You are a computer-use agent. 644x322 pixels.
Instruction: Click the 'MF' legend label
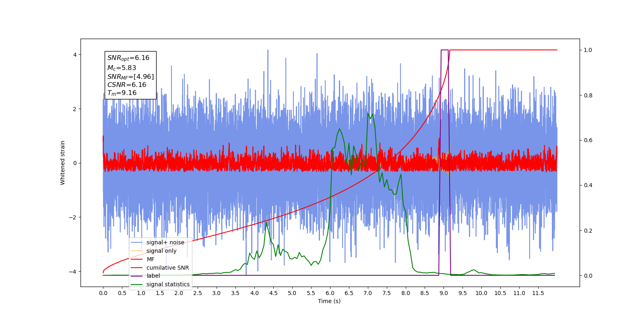151,259
